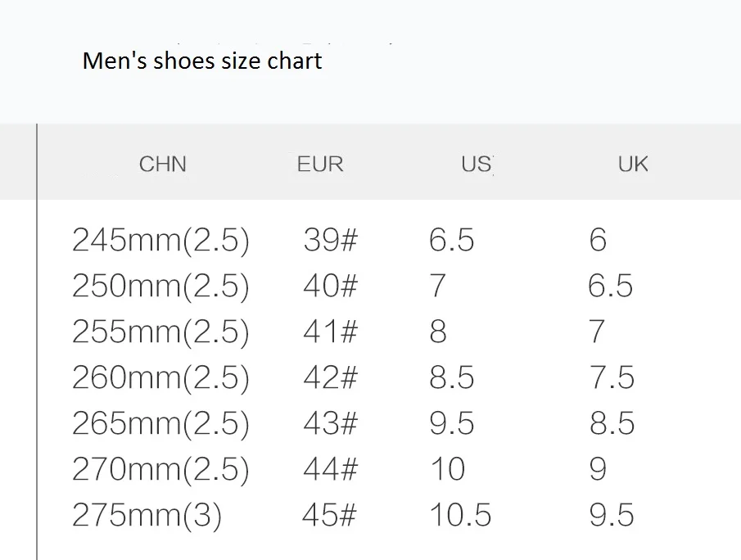
Task: Click the UK column header
Action: coord(633,165)
